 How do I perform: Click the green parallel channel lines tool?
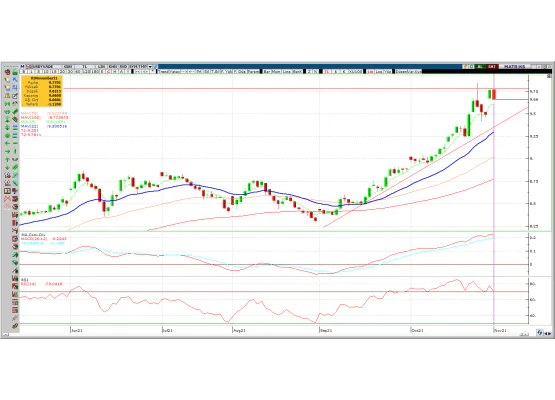[15, 167]
